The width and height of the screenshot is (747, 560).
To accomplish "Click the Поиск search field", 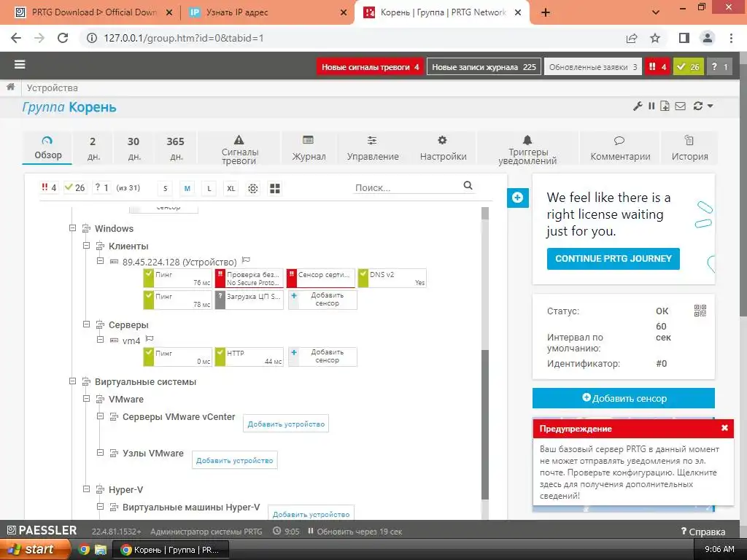I will (407, 187).
